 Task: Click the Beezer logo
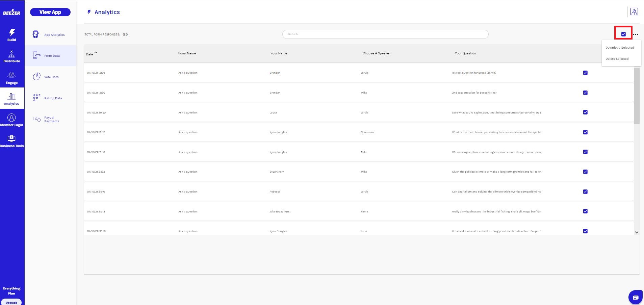click(x=12, y=12)
